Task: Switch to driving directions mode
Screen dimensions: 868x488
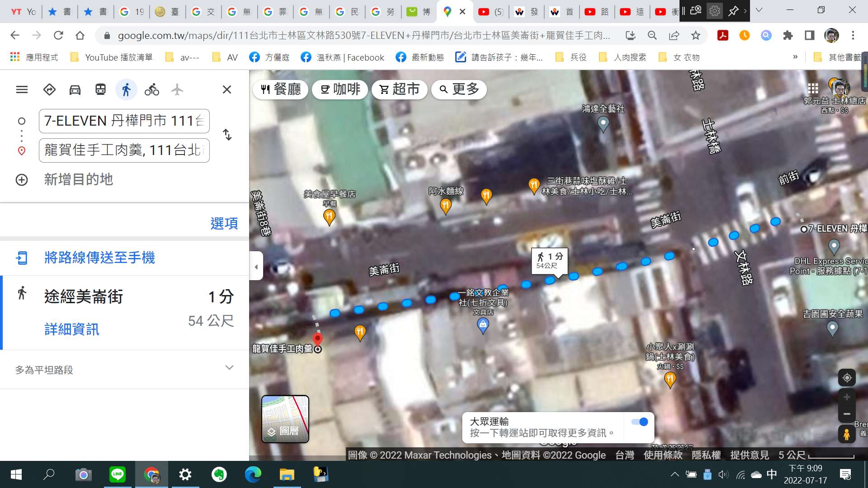Action: click(75, 89)
